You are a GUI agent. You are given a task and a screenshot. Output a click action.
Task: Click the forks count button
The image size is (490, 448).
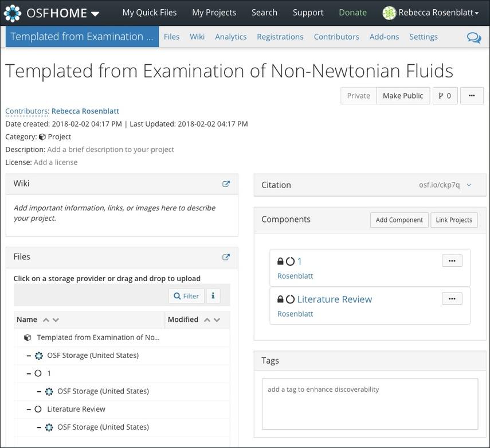point(445,96)
